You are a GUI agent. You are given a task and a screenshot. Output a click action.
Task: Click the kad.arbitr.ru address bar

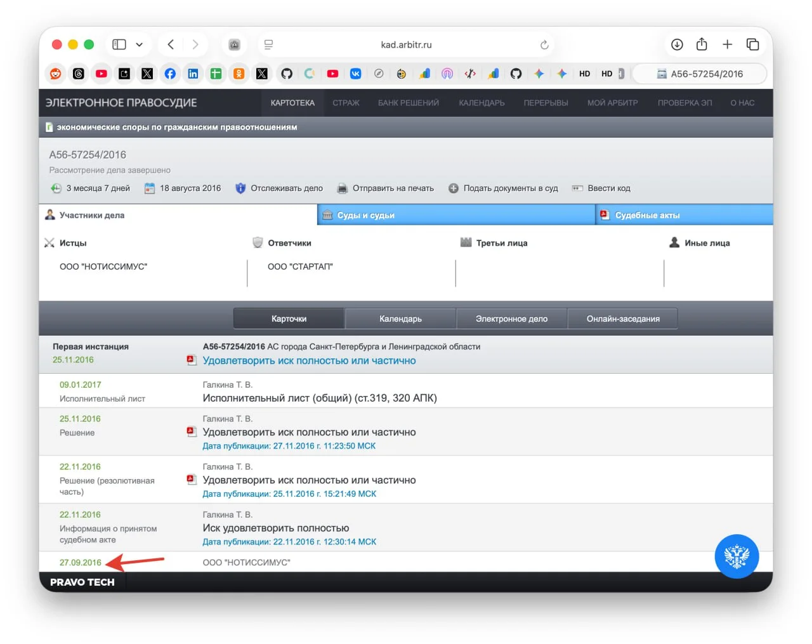406,45
